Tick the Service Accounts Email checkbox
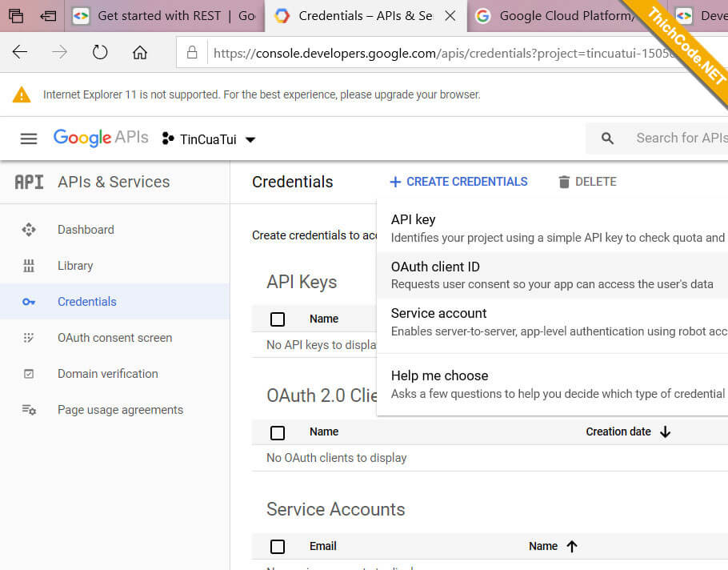 tap(278, 546)
